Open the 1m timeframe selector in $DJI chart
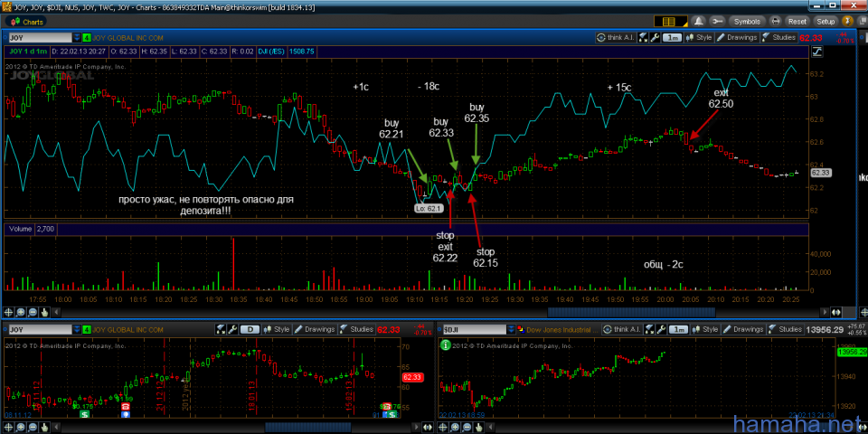Screen dimensions: 868x434 (x=679, y=329)
